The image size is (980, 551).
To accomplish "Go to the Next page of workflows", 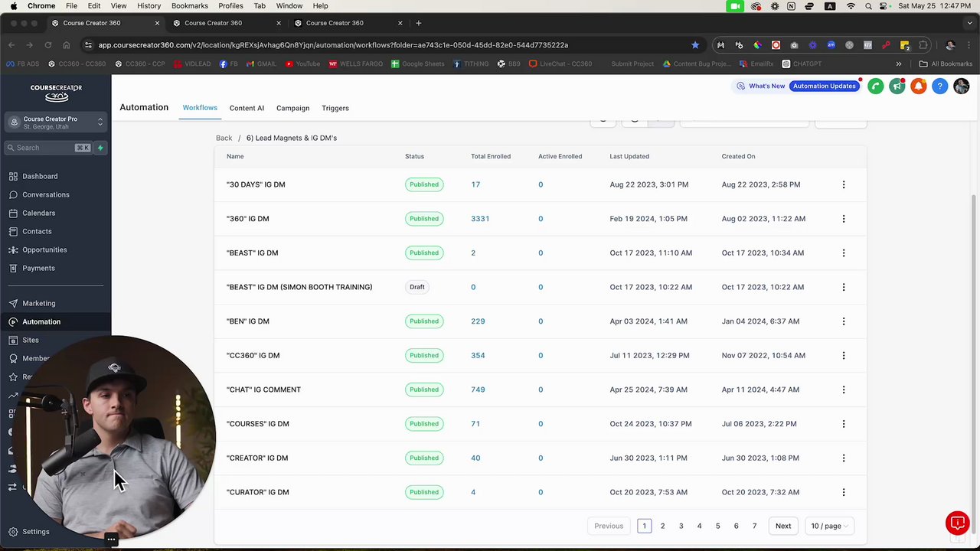I will pos(782,526).
